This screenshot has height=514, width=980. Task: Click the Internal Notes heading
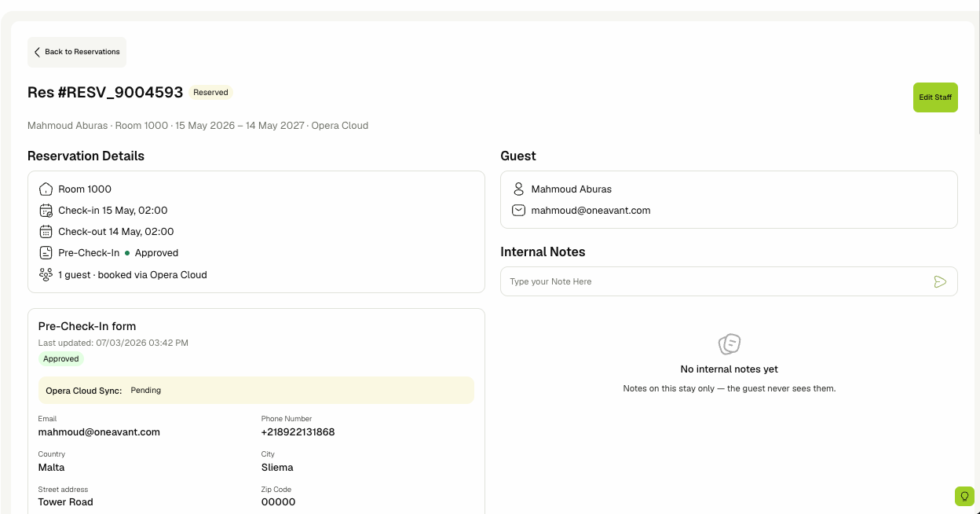point(543,252)
